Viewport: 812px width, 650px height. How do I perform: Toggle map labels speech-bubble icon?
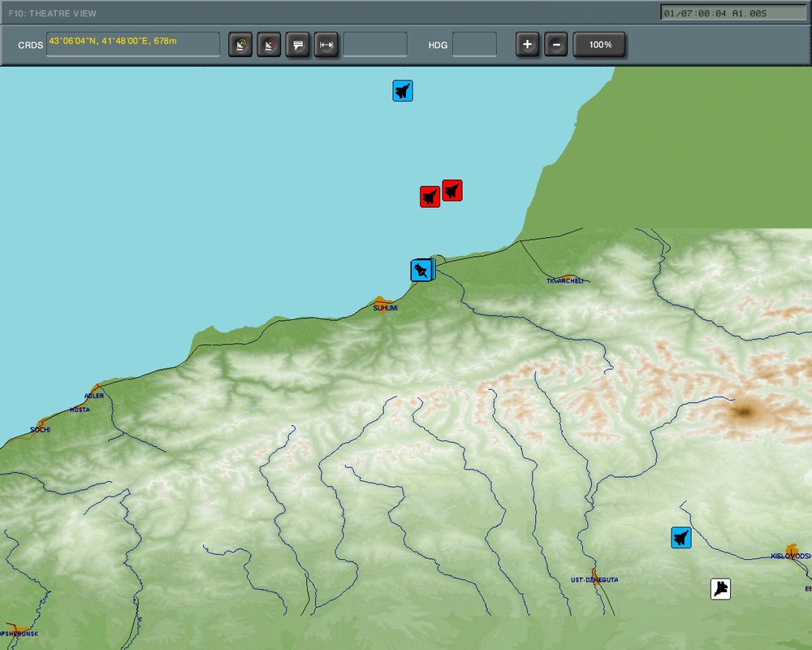[297, 45]
